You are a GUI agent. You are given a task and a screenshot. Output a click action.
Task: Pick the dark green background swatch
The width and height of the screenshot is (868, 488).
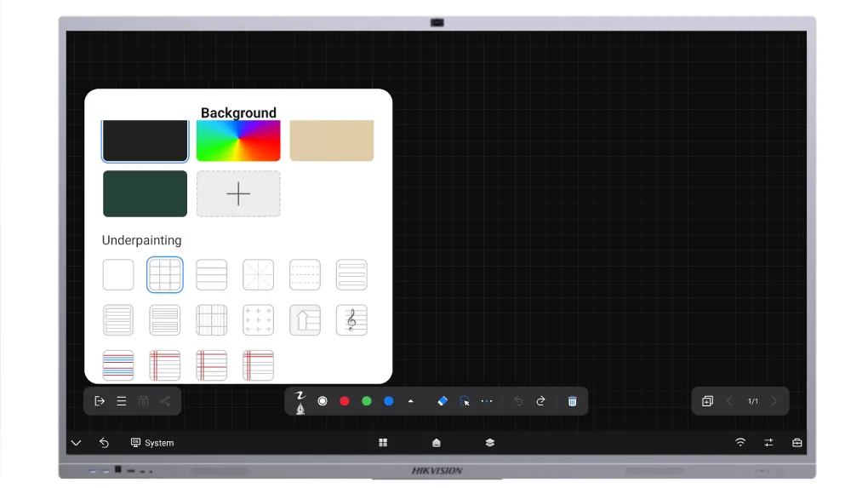pyautogui.click(x=145, y=193)
